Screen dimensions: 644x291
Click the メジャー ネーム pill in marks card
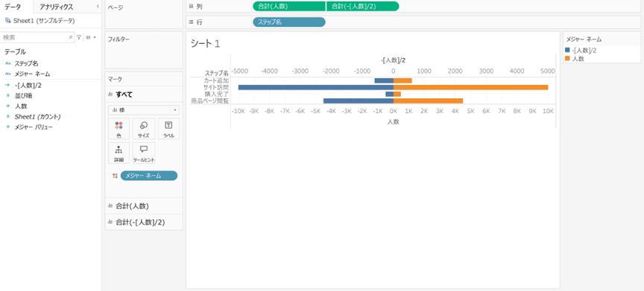click(x=149, y=176)
